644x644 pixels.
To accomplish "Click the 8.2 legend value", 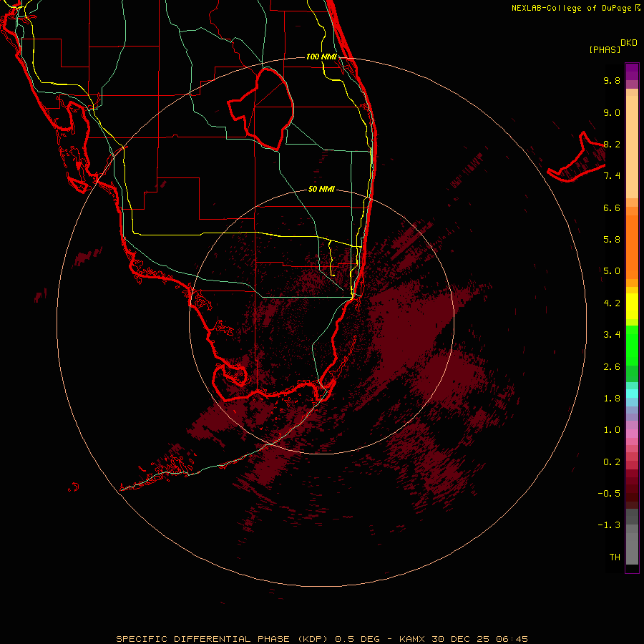I will point(612,144).
